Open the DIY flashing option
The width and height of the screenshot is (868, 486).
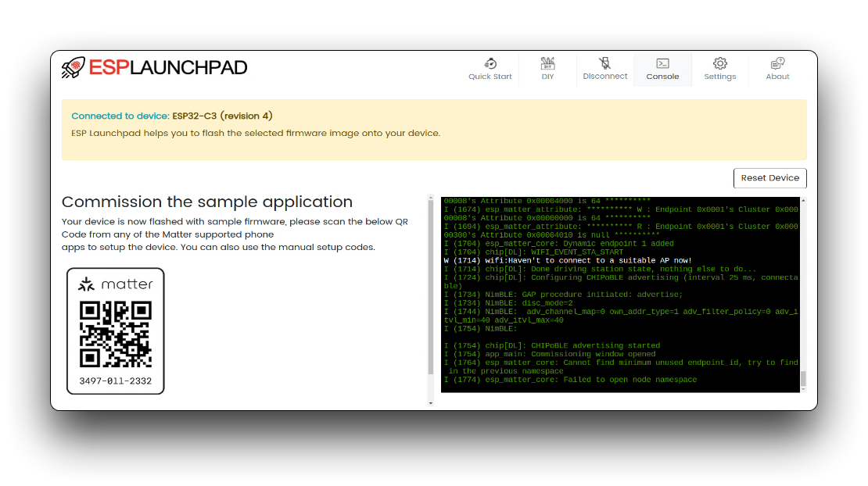547,70
